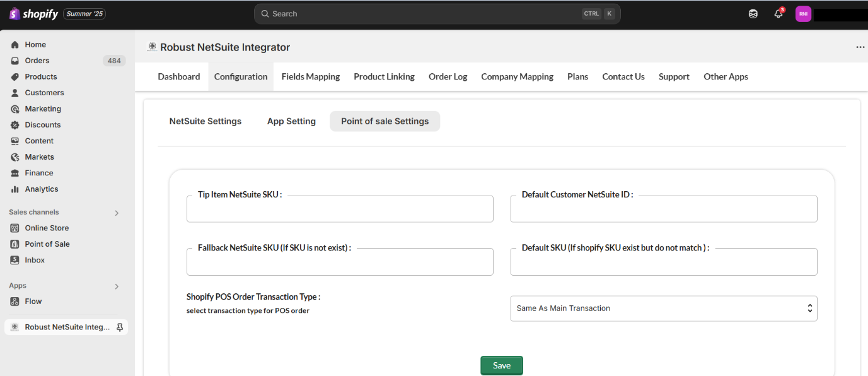The width and height of the screenshot is (868, 376).
Task: Select the Configuration tab
Action: tap(241, 77)
